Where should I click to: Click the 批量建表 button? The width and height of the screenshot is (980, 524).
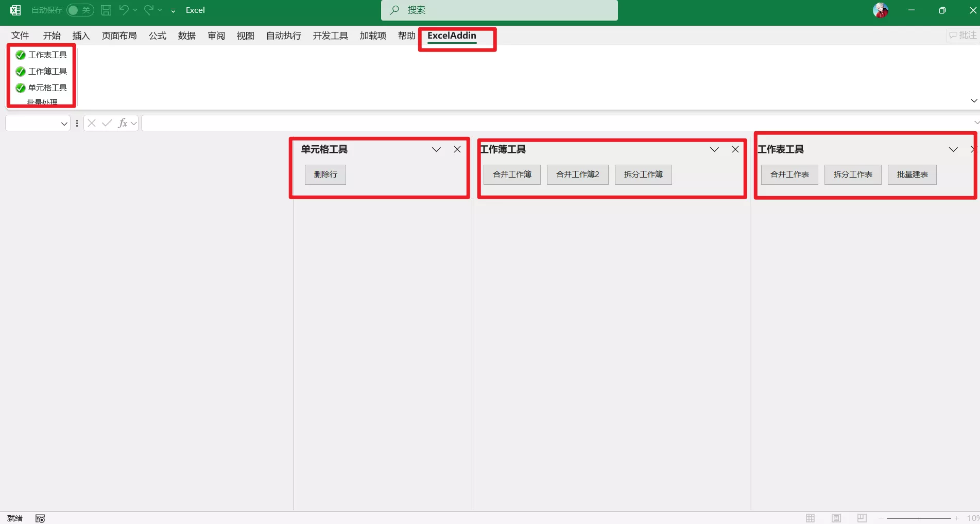pyautogui.click(x=912, y=174)
